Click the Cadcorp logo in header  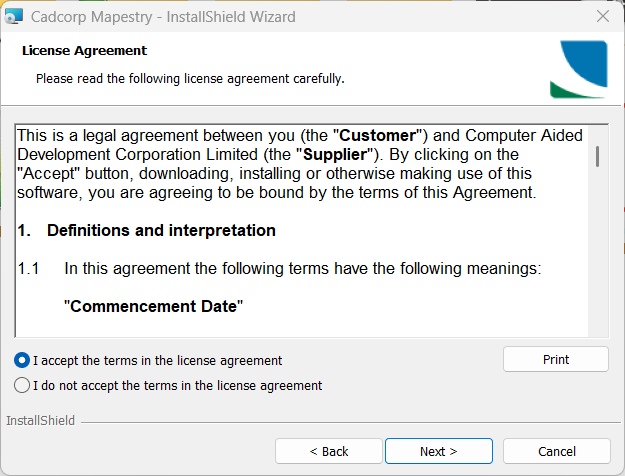578,69
